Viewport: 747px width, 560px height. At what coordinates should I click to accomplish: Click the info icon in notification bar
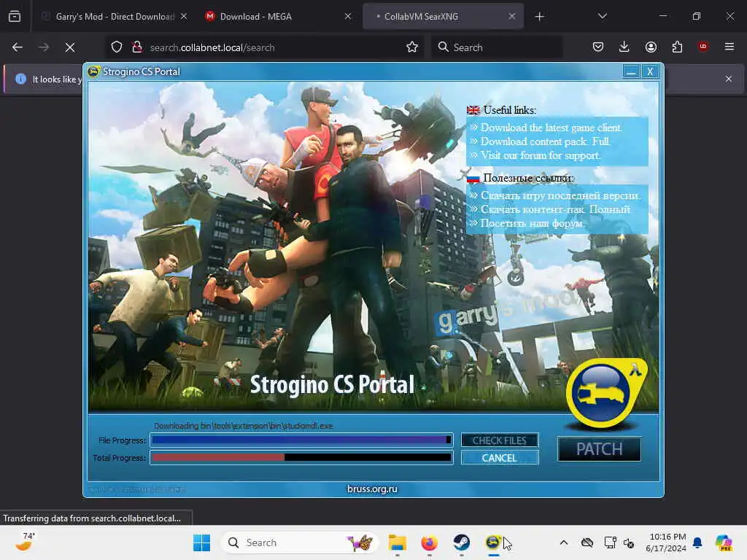pyautogui.click(x=20, y=79)
